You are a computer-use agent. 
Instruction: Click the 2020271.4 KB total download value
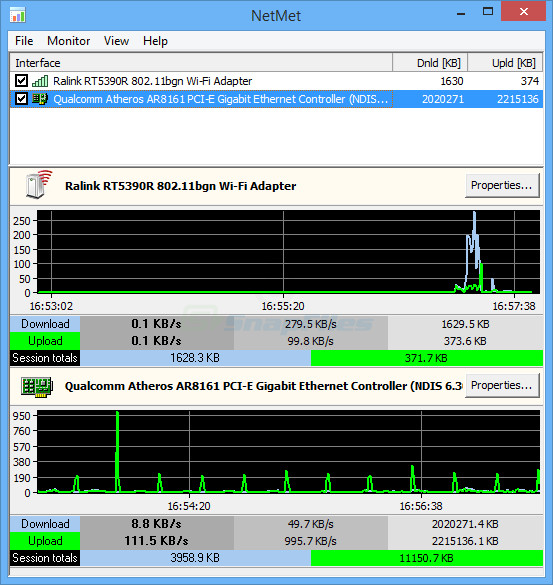tap(465, 524)
